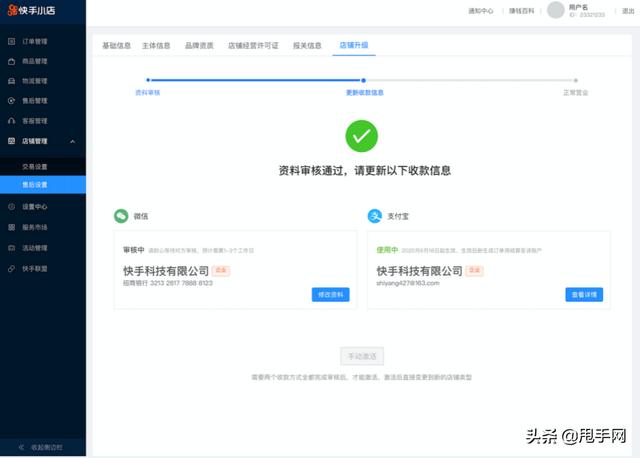This screenshot has width=640, height=458.
Task: Select 售后设置 highlighted submenu item
Action: coord(43,185)
